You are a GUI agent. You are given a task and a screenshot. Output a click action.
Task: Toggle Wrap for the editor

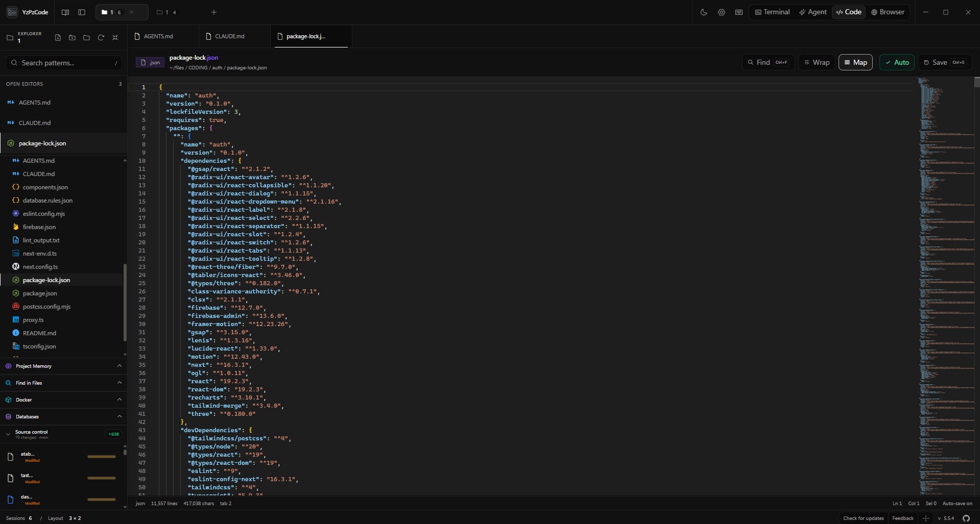tap(817, 62)
